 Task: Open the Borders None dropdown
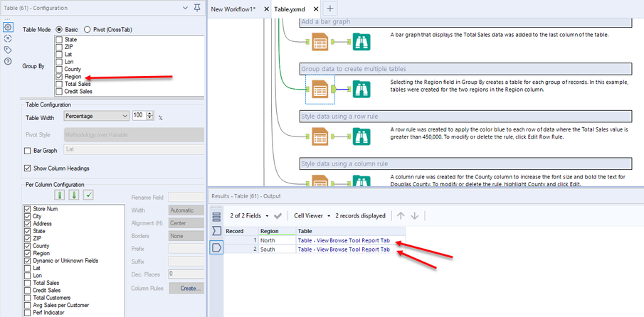pos(186,236)
